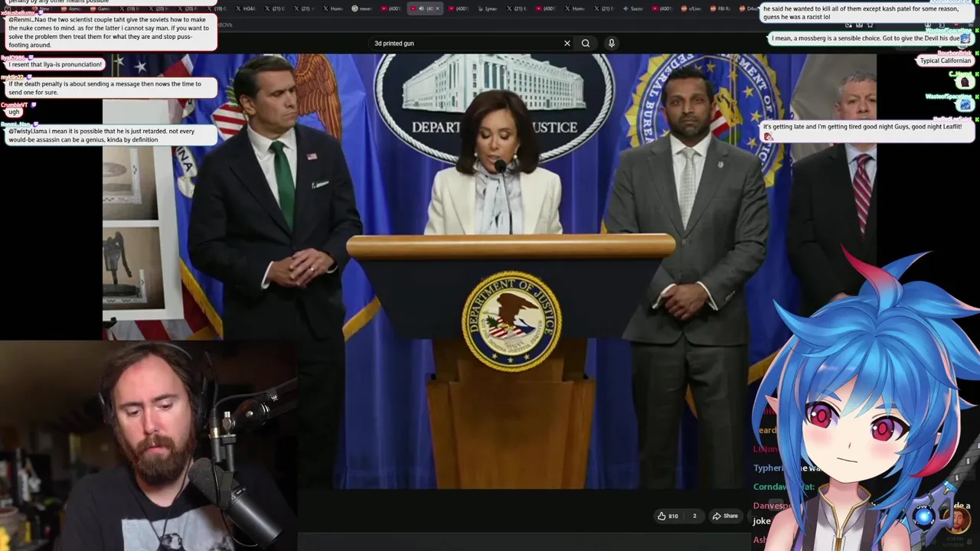This screenshot has width=980, height=551.
Task: Activate the voice search microphone
Action: [x=611, y=44]
